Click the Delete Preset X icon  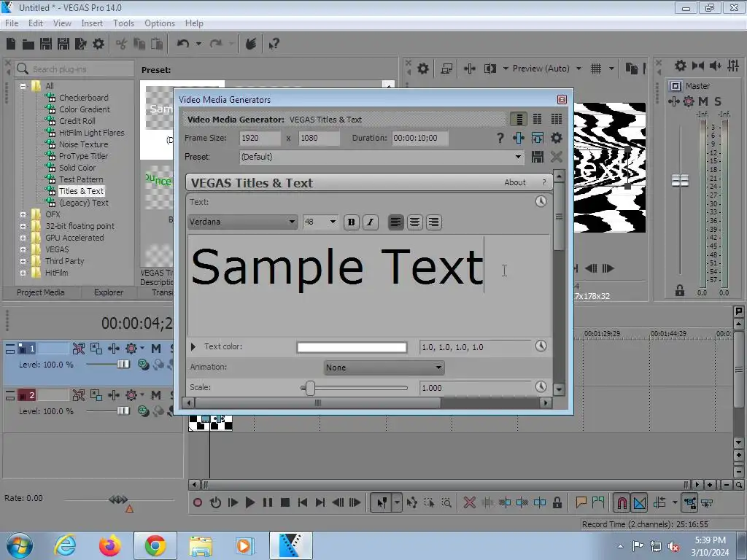click(x=556, y=157)
